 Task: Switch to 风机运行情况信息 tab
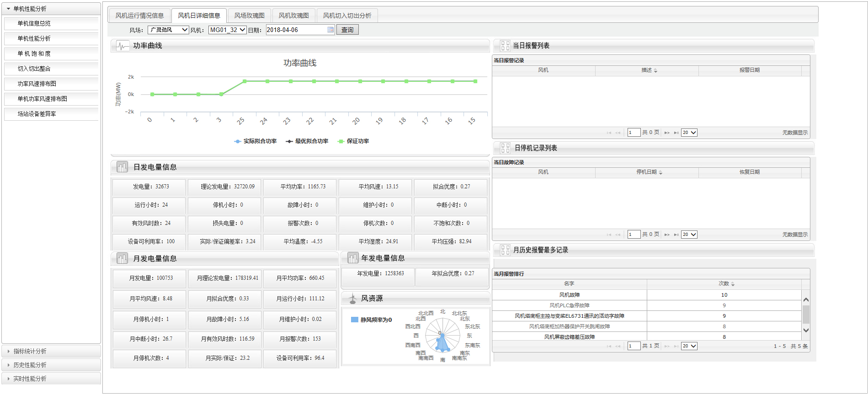pyautogui.click(x=139, y=16)
